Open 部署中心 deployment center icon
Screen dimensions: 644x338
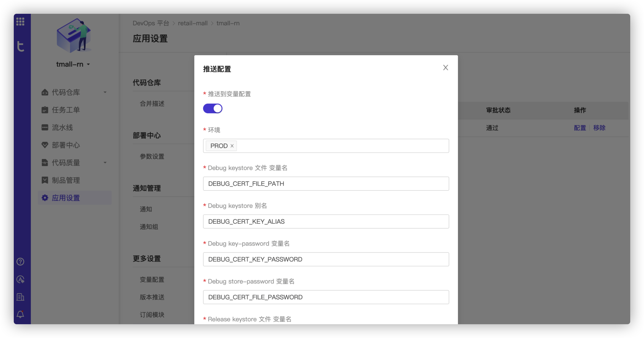(45, 145)
